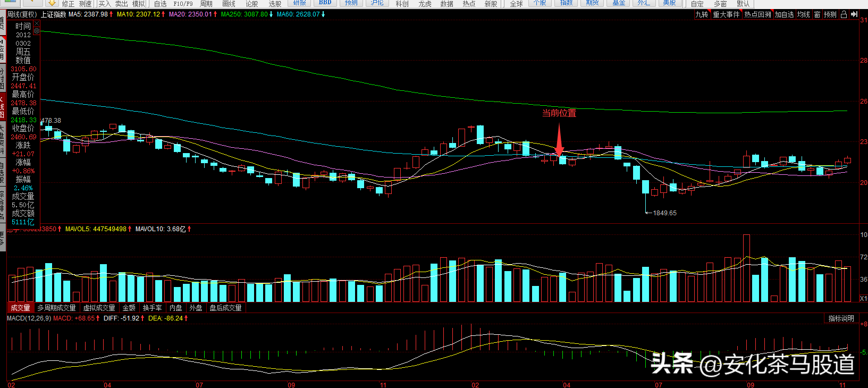Toggle 加自选 add to watchlist
The width and height of the screenshot is (868, 388).
(x=784, y=14)
